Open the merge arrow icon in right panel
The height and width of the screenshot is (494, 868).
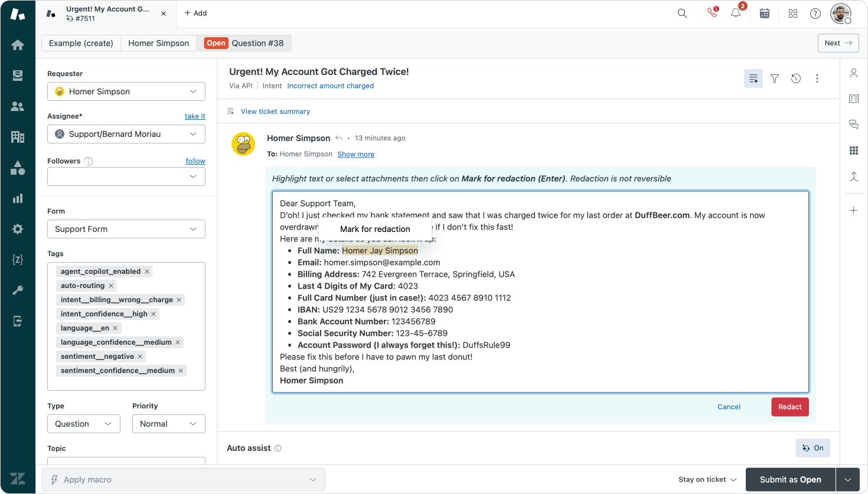[854, 176]
